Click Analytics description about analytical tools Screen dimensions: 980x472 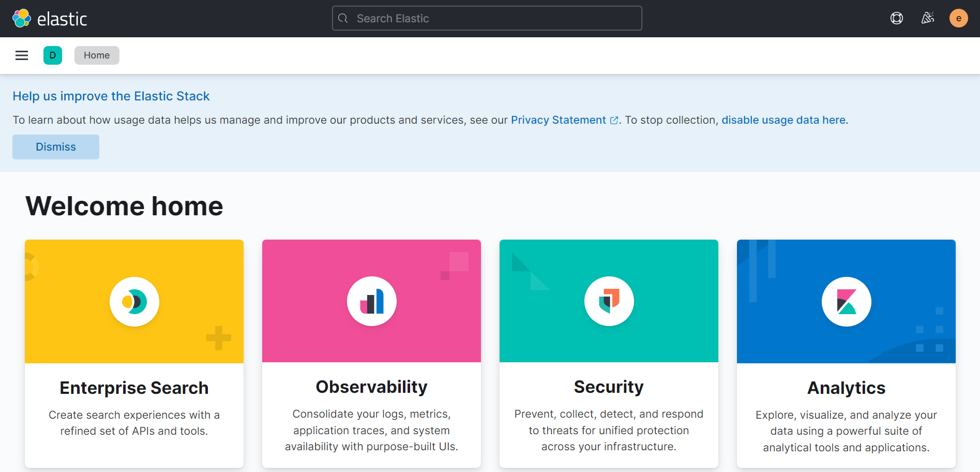846,431
